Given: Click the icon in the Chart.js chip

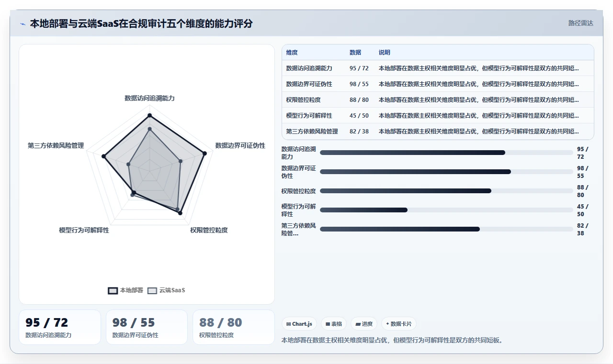Looking at the screenshot, I should pos(288,324).
